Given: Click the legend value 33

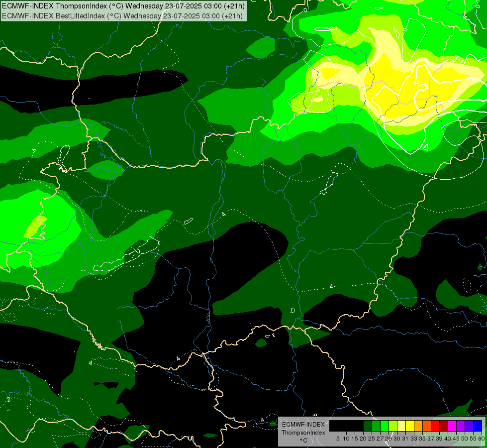Looking at the screenshot, I should coord(414,439).
